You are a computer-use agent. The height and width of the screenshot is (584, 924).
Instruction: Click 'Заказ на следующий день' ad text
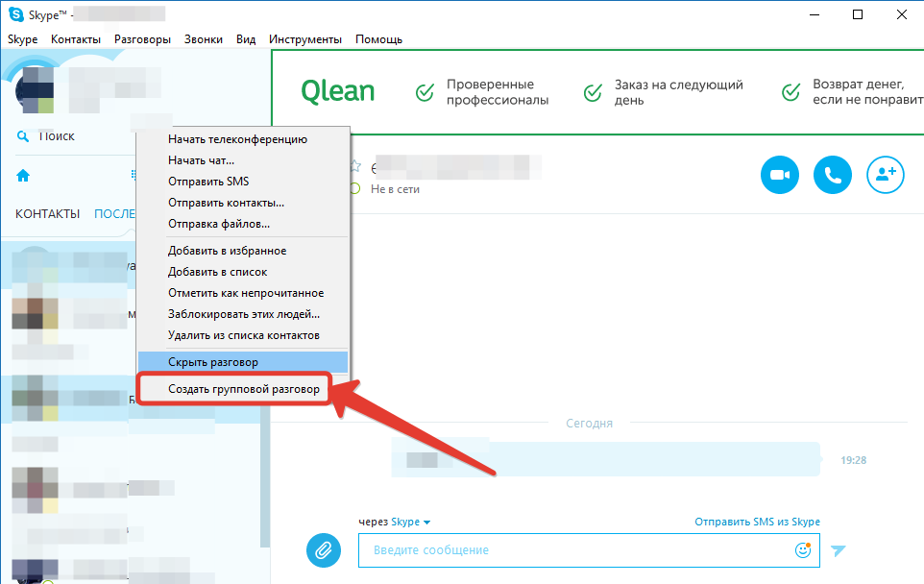(679, 92)
